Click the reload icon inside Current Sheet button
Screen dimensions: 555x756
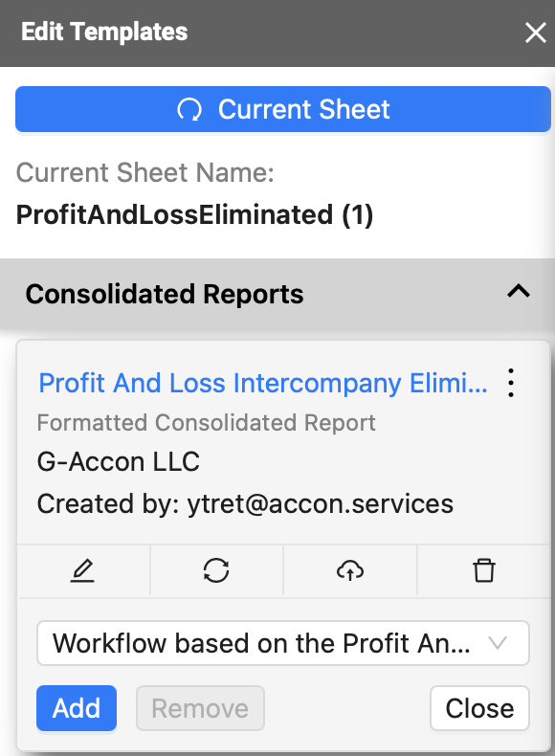[189, 109]
